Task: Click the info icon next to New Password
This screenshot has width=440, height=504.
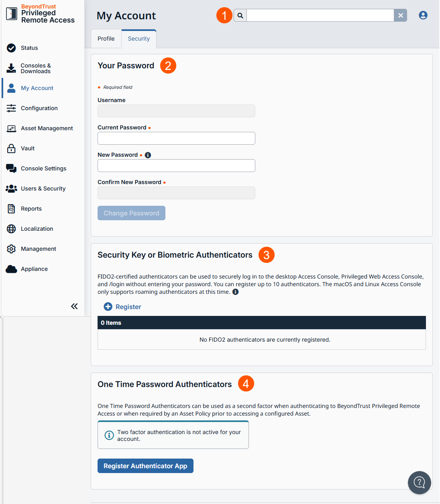Action: tap(148, 155)
